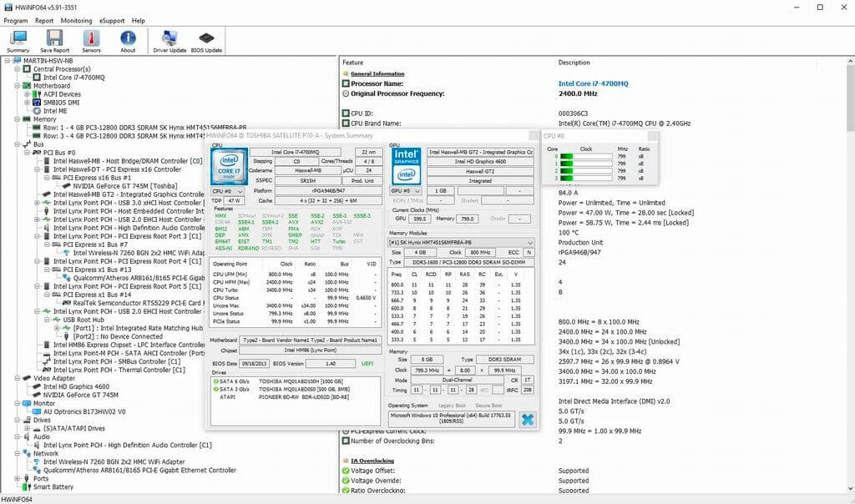Launch BIOS Update from the toolbar

pos(205,37)
